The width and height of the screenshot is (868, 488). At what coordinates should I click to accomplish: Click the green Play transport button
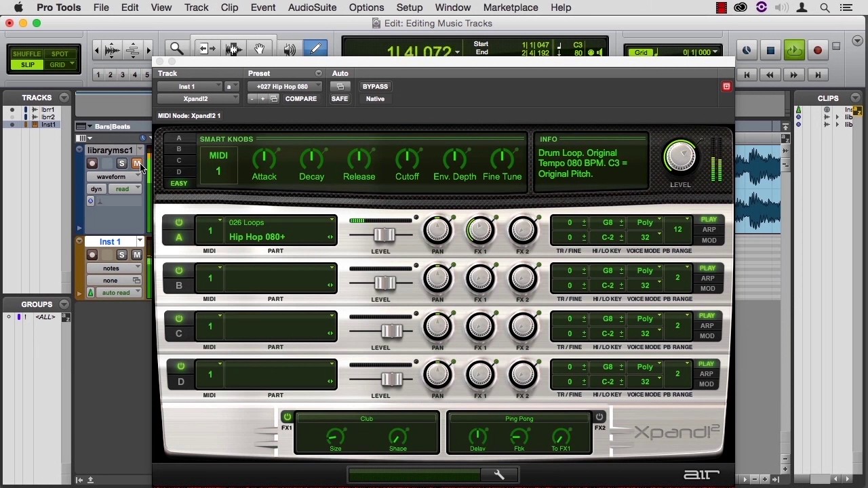(794, 51)
